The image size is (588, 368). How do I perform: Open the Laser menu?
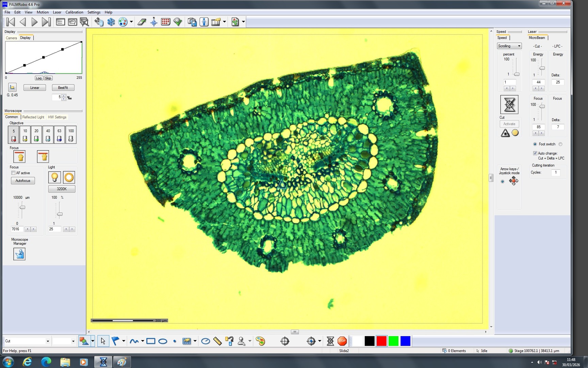coord(57,12)
